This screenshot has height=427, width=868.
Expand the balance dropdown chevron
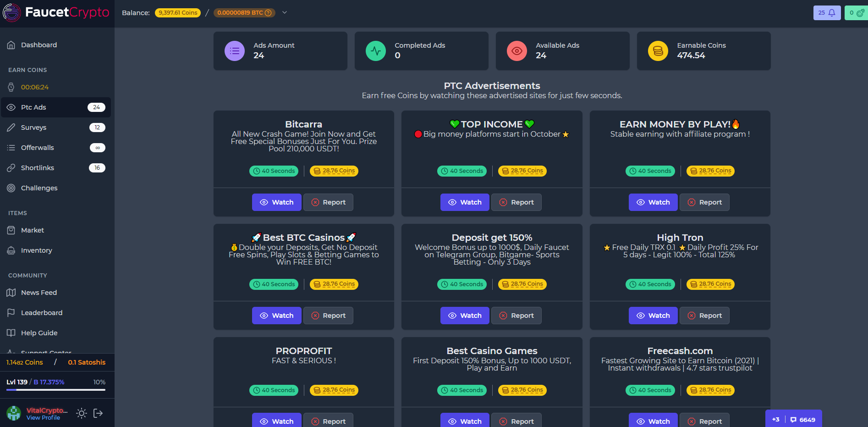[285, 13]
